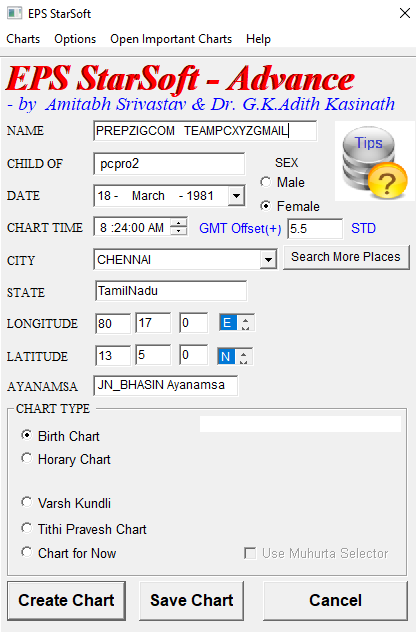416x632 pixels.
Task: Expand the CITY dropdown list
Action: [268, 260]
